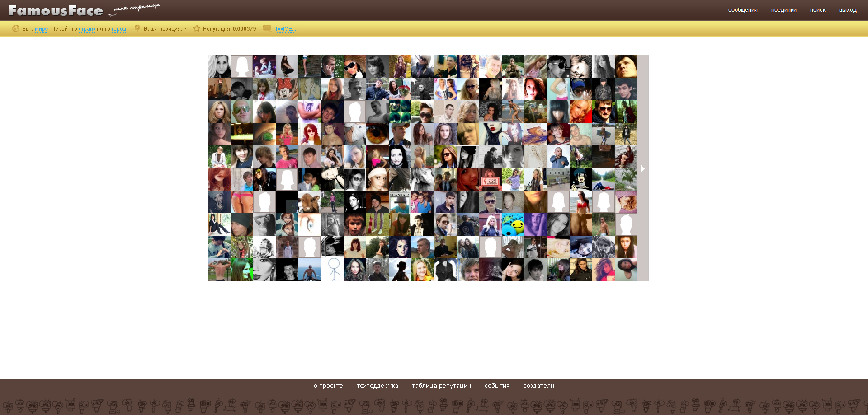This screenshot has width=868, height=415.
Task: Open the person lying on road thumbnail
Action: coord(604,179)
